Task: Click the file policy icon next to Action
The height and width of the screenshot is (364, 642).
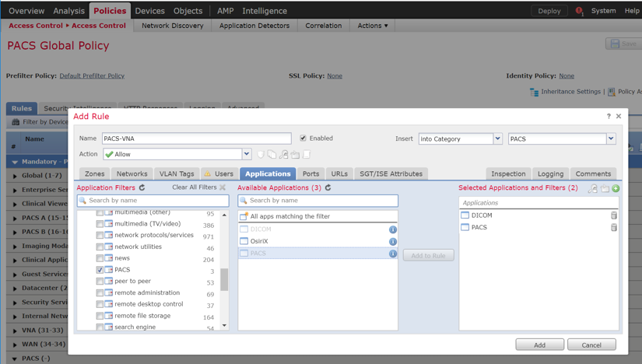Action: [272, 154]
